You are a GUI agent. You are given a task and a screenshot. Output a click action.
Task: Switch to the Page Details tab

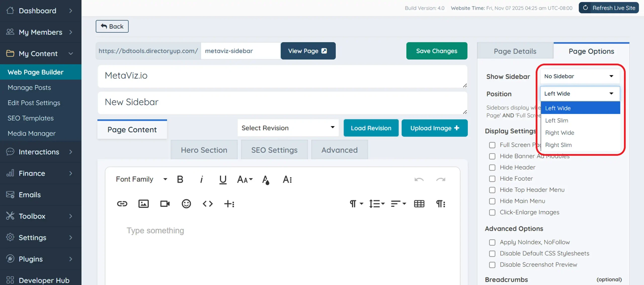point(515,51)
